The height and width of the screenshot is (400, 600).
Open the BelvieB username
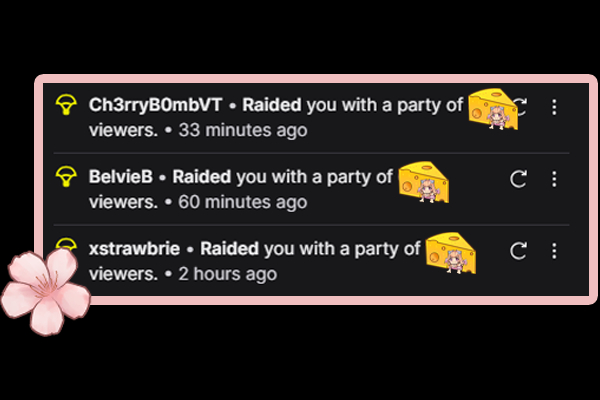coord(121,177)
